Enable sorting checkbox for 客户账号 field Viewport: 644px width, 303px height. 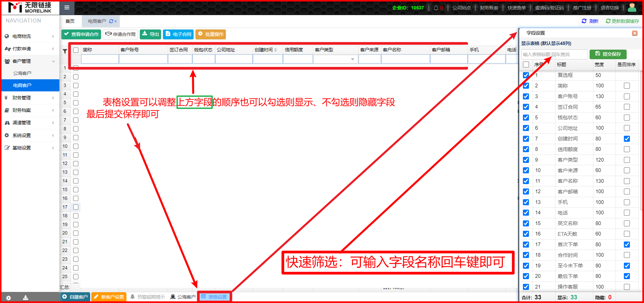[627, 96]
